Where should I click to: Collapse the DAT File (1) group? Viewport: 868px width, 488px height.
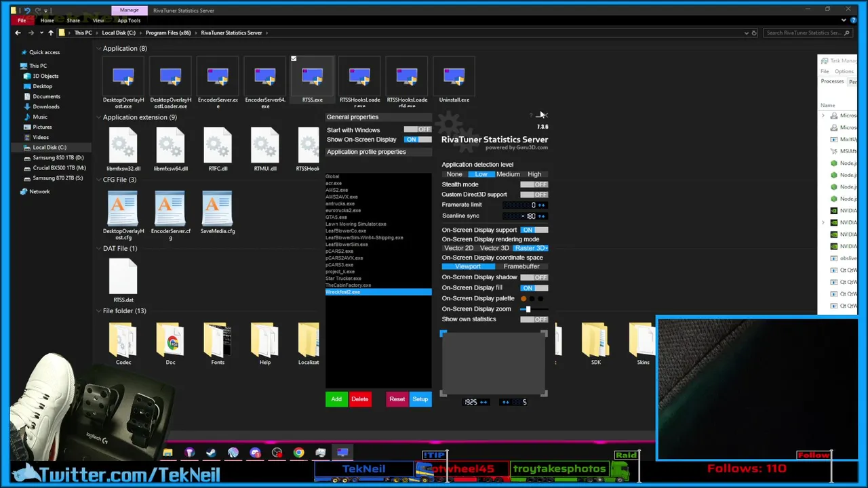(98, 248)
